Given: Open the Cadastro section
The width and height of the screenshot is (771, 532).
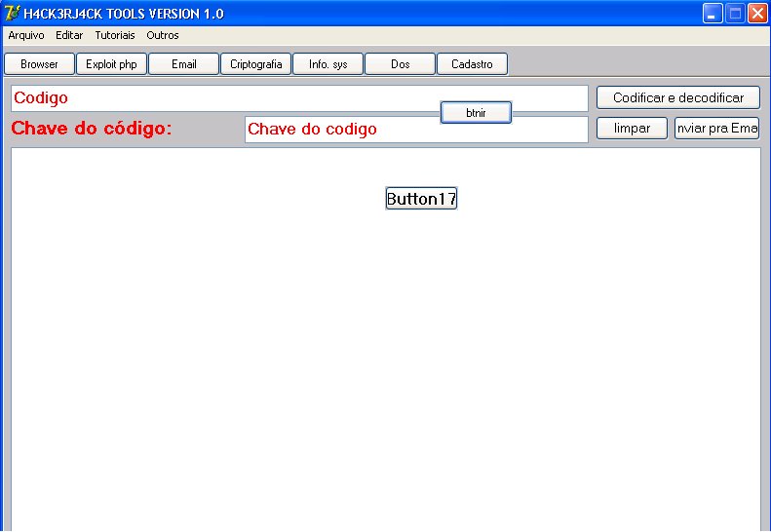Looking at the screenshot, I should 472,64.
